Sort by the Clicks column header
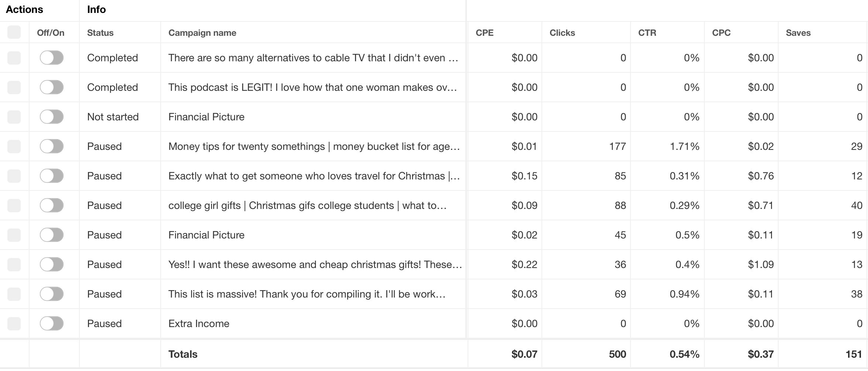868x371 pixels. tap(562, 32)
